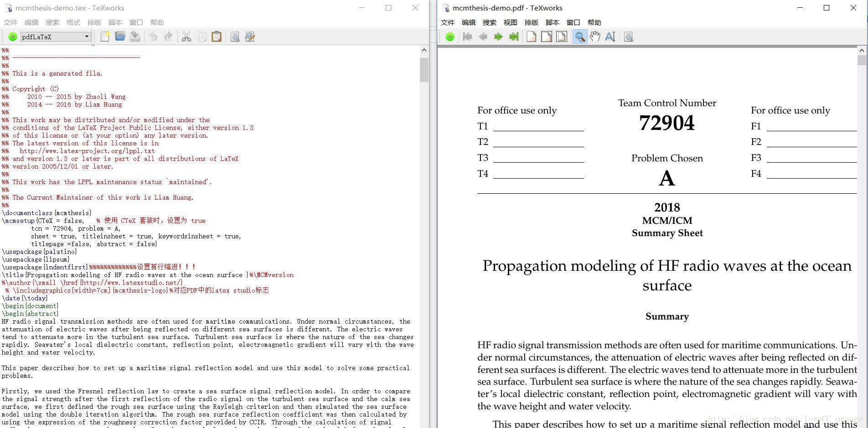This screenshot has height=428, width=868.
Task: Set PDF view to fit window
Action: pyautogui.click(x=562, y=37)
